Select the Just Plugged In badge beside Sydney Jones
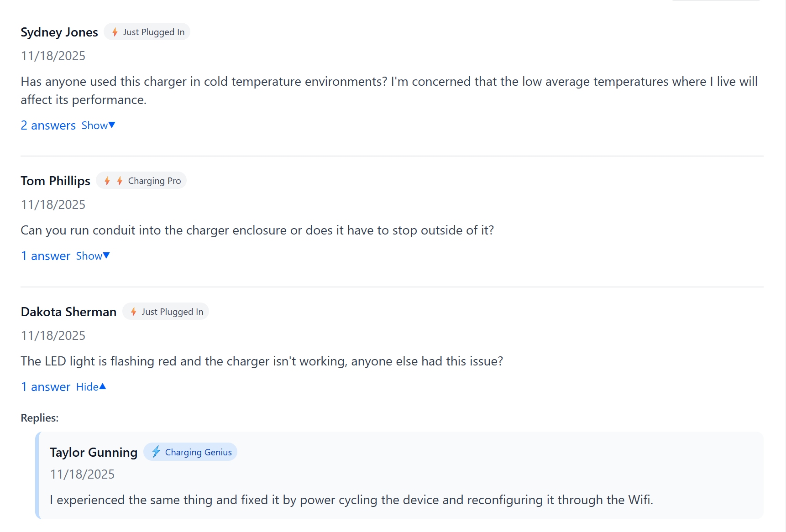Screen dimensions: 786x532 click(147, 32)
